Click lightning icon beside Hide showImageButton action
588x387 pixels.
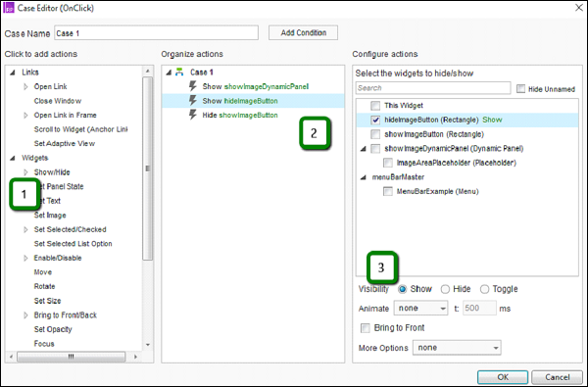pyautogui.click(x=193, y=115)
